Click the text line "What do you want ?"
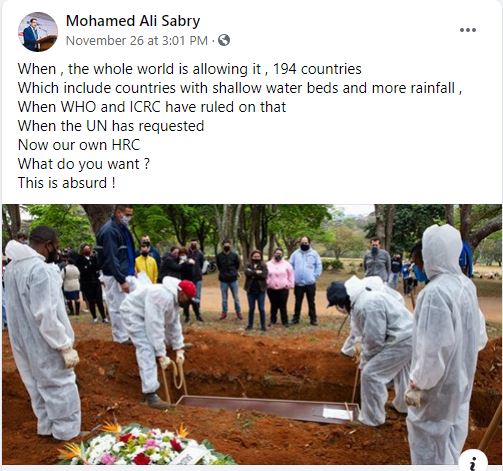The width and height of the screenshot is (503, 471). (84, 164)
